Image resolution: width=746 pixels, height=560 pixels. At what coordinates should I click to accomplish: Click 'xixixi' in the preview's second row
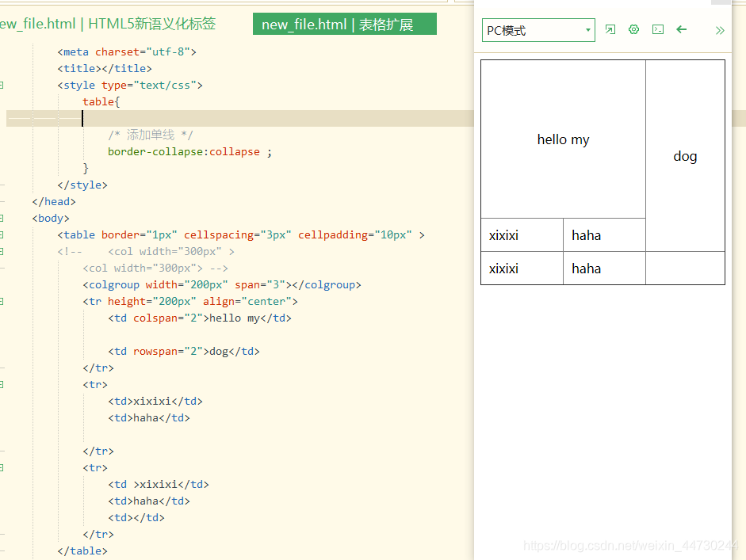(503, 235)
